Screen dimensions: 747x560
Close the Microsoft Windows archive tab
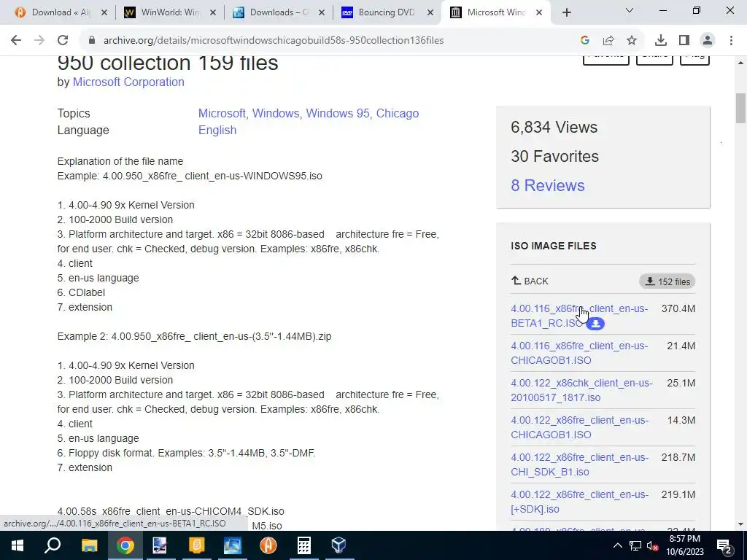(x=539, y=13)
